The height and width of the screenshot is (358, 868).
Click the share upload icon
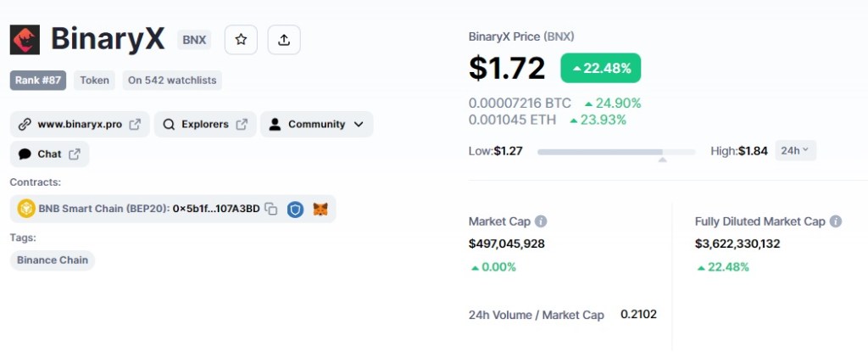pyautogui.click(x=284, y=40)
